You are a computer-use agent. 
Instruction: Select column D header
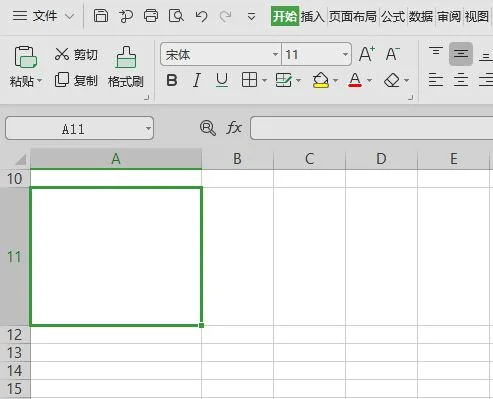381,159
